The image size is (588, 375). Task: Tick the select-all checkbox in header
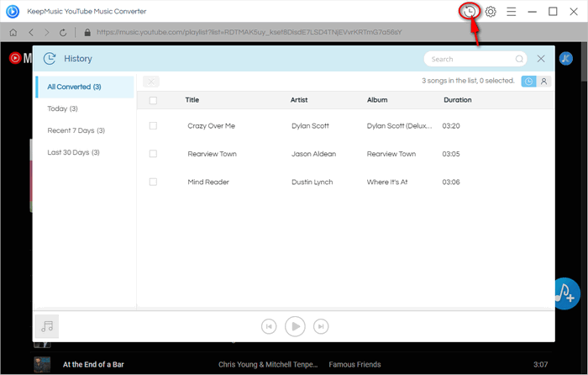point(153,100)
